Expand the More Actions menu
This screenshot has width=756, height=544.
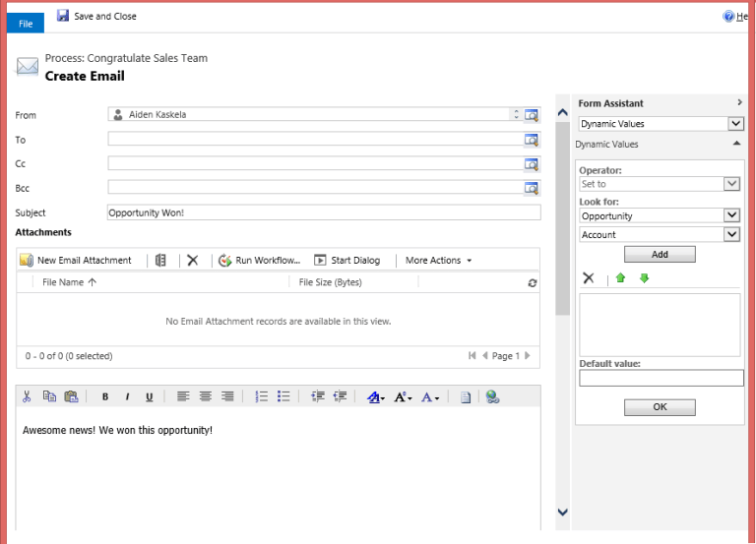coord(438,260)
